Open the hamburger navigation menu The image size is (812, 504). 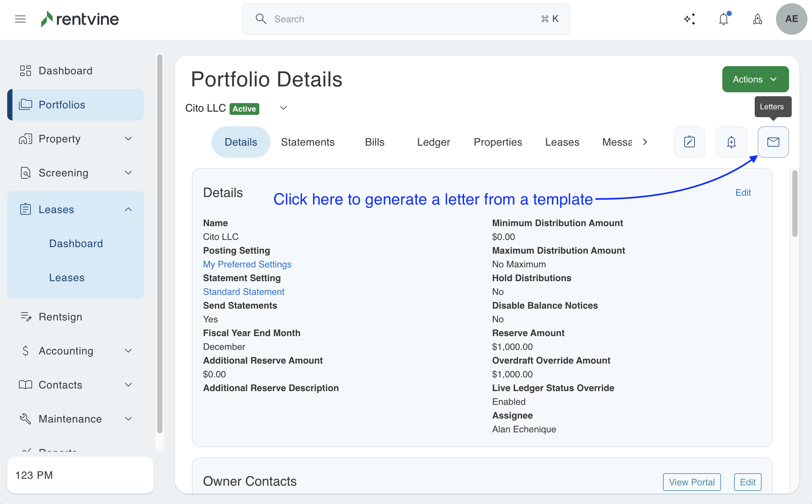click(20, 19)
